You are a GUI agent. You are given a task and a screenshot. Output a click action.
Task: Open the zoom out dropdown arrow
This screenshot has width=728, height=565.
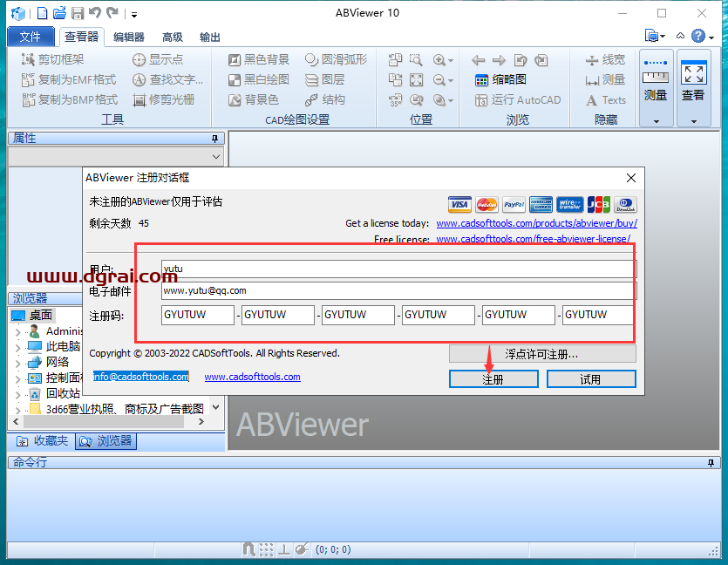tap(451, 81)
